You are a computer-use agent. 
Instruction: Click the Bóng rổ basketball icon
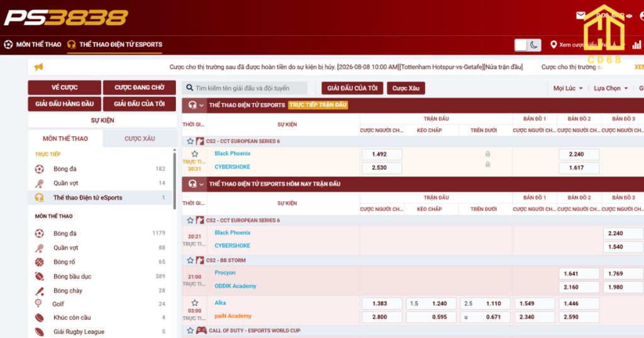(40, 262)
